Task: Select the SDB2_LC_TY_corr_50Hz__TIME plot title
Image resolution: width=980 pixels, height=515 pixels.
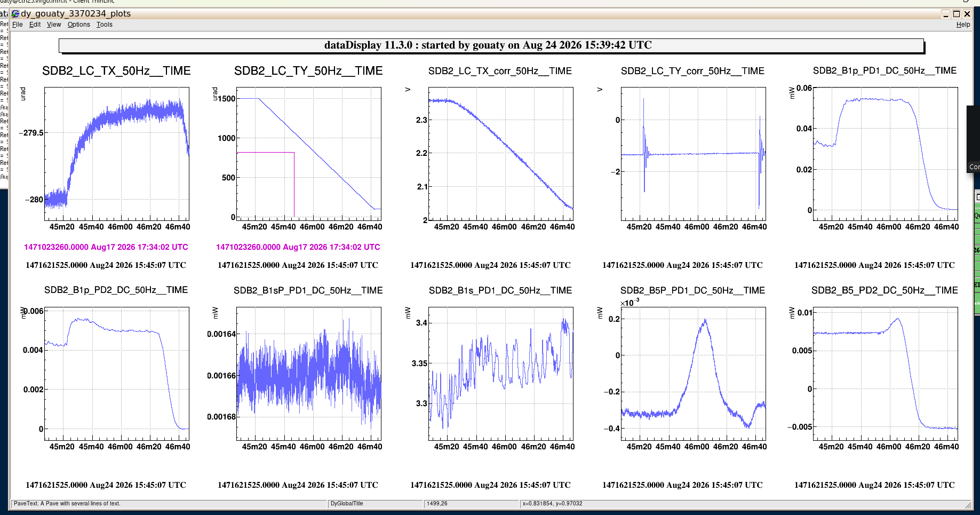Action: click(692, 71)
